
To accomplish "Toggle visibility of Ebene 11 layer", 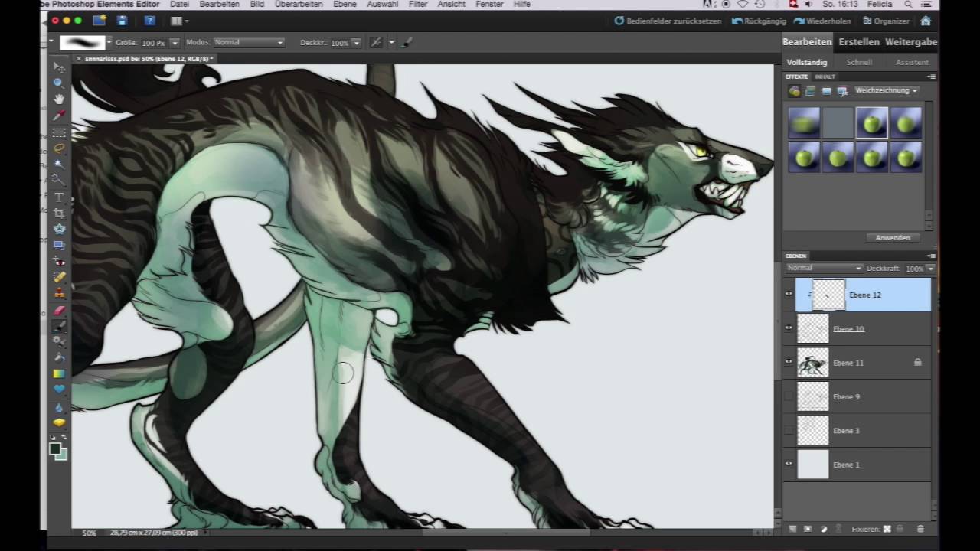I will (x=789, y=362).
